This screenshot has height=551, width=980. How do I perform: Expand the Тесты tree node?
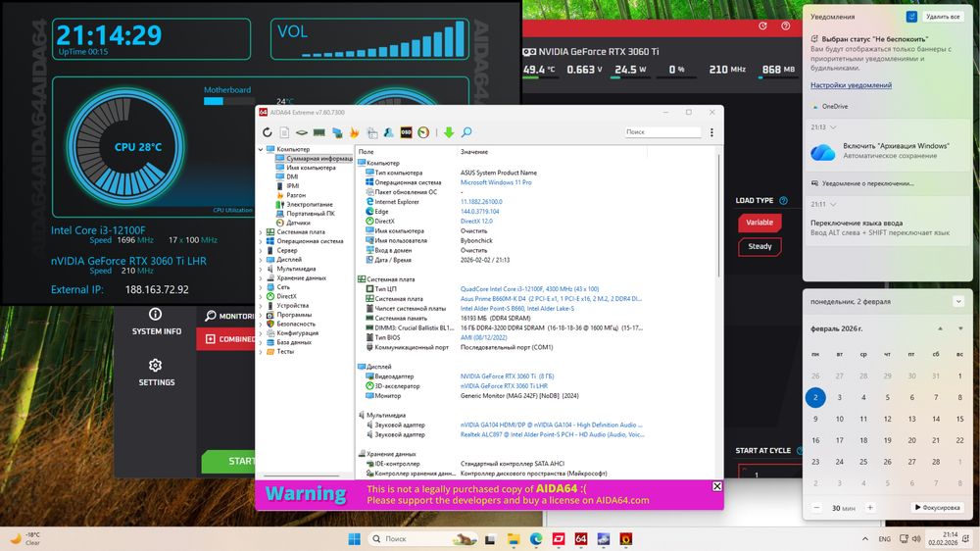point(261,352)
